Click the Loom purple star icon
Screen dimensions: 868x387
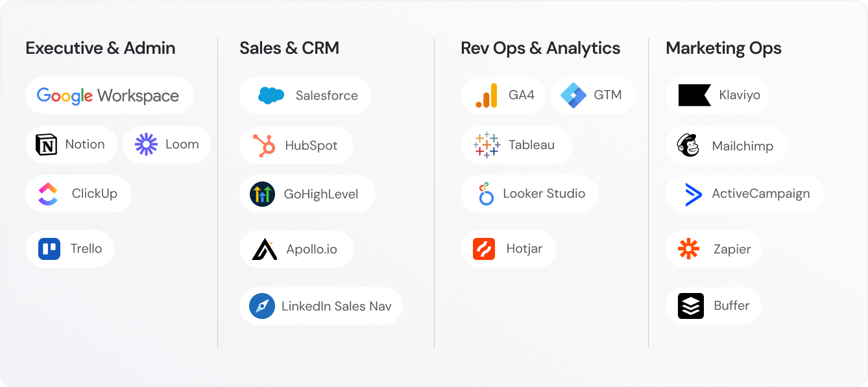point(146,145)
